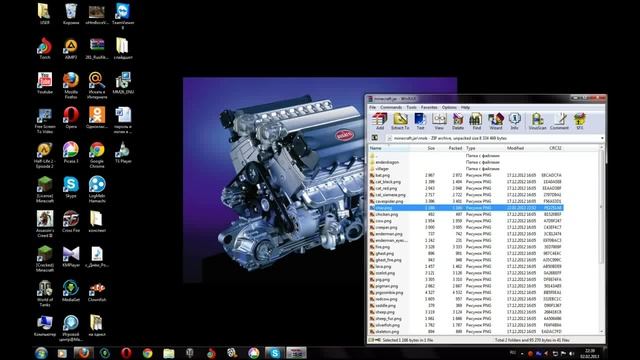
Task: Select the Half-Life 2 Episode 2 shortcut
Action: tap(45, 155)
